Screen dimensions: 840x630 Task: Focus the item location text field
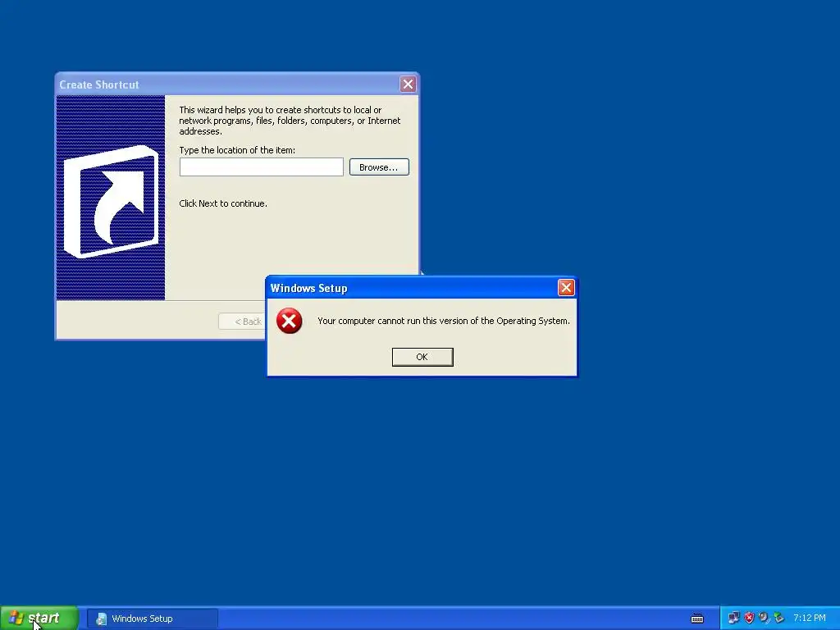[261, 167]
